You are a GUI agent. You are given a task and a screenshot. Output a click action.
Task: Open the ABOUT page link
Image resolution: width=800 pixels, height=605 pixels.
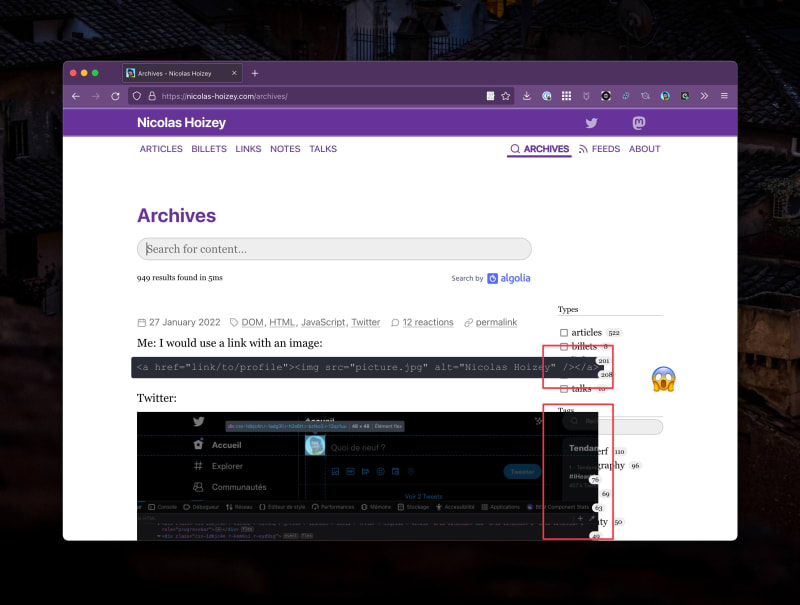tap(644, 149)
